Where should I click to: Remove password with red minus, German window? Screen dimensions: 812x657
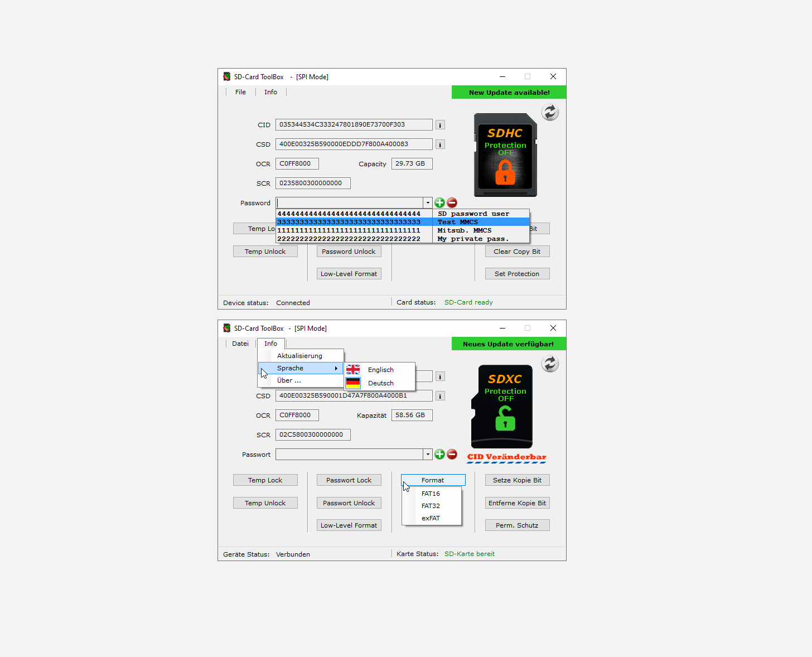pos(452,454)
